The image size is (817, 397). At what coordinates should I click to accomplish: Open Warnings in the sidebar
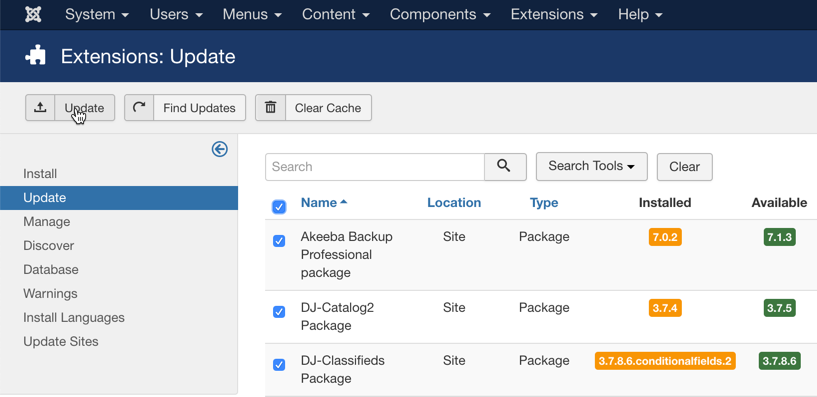coord(50,293)
